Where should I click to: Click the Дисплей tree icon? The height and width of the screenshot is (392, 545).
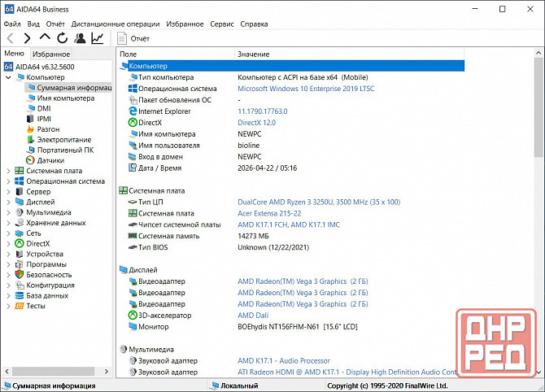pos(20,202)
